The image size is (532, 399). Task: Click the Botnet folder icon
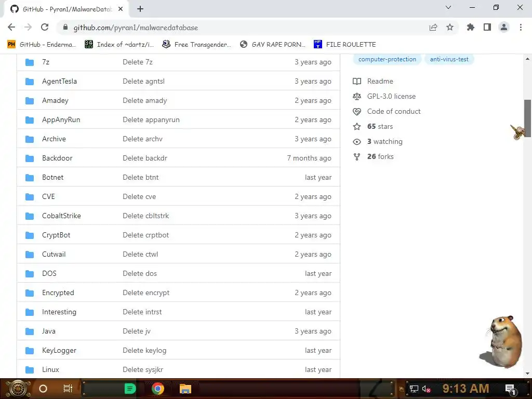pyautogui.click(x=30, y=178)
